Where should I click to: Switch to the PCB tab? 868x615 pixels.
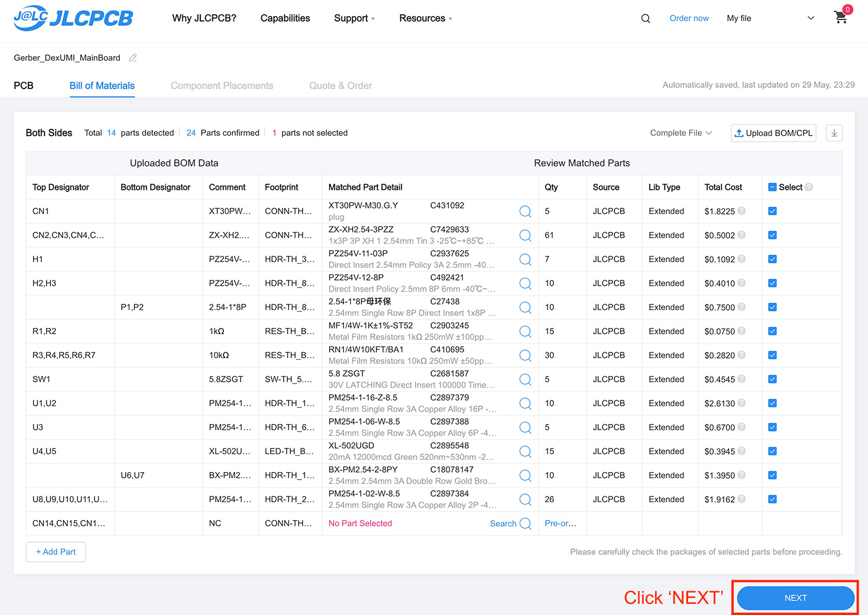pyautogui.click(x=24, y=86)
